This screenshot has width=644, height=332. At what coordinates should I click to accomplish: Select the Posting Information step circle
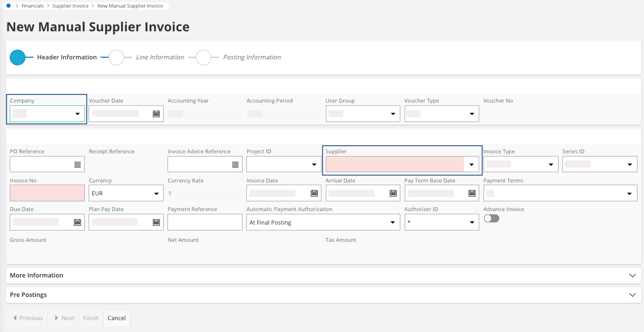coord(203,57)
